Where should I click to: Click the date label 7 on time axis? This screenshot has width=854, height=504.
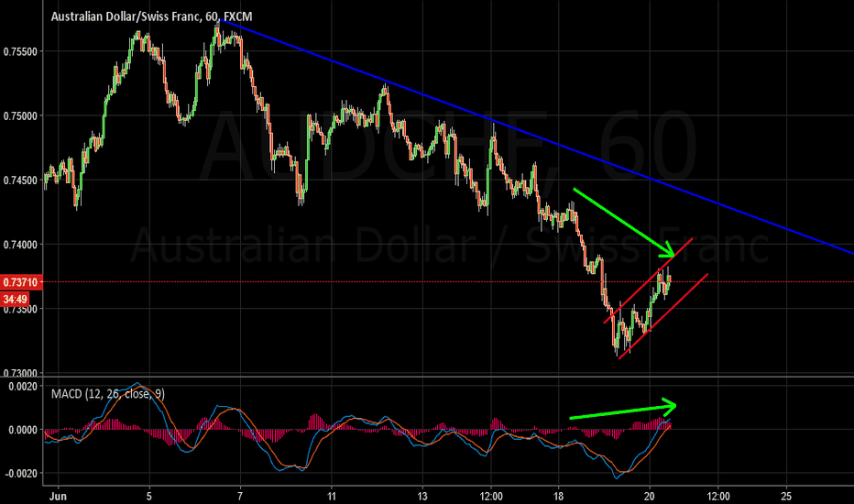(x=240, y=496)
